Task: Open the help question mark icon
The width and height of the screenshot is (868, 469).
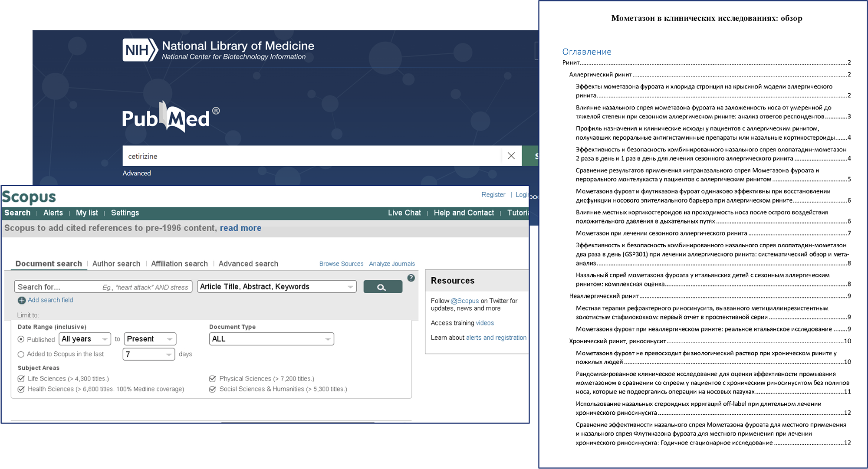Action: pos(411,278)
